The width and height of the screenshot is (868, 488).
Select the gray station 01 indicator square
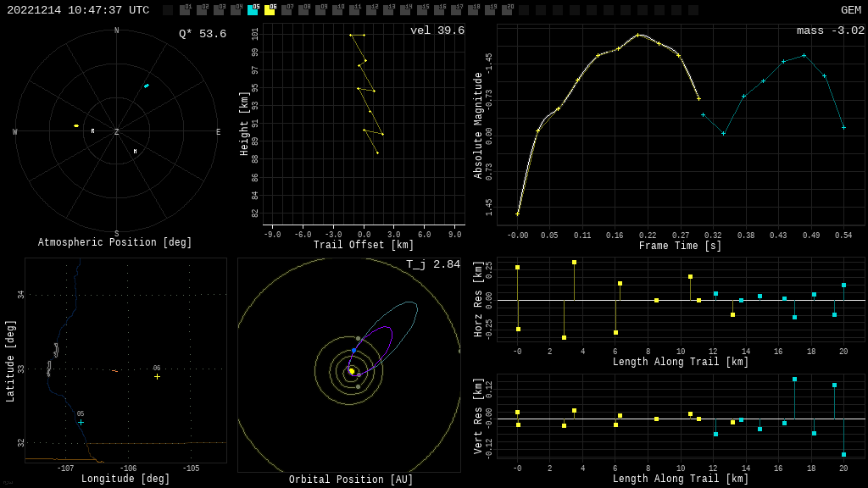[185, 10]
